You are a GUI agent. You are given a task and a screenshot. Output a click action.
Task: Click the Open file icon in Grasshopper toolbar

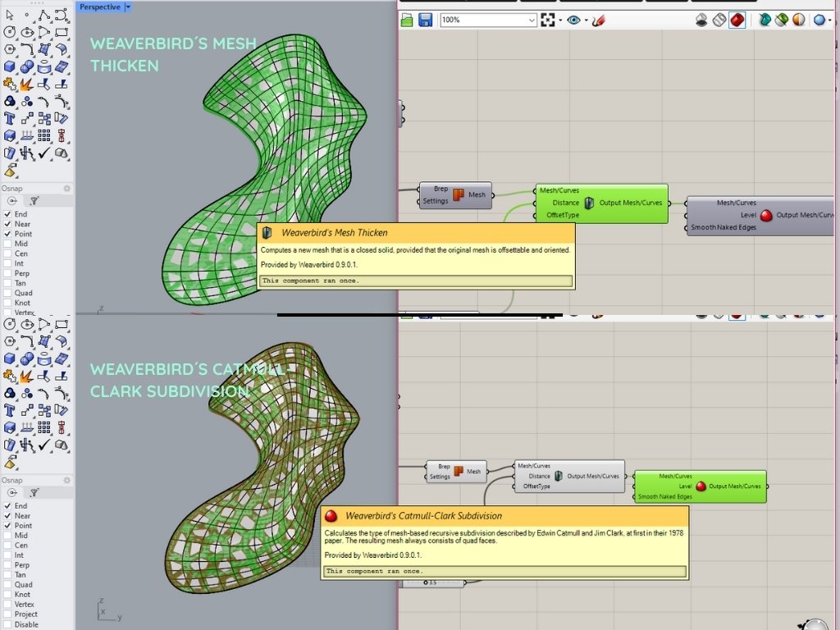click(x=408, y=20)
